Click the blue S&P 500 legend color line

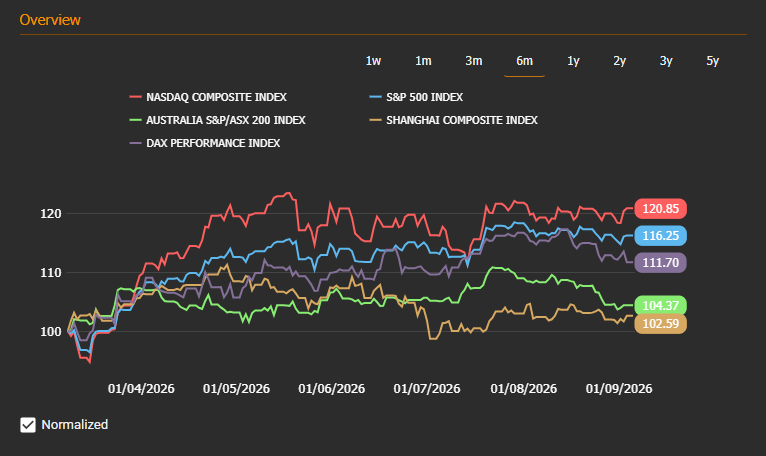[x=375, y=97]
